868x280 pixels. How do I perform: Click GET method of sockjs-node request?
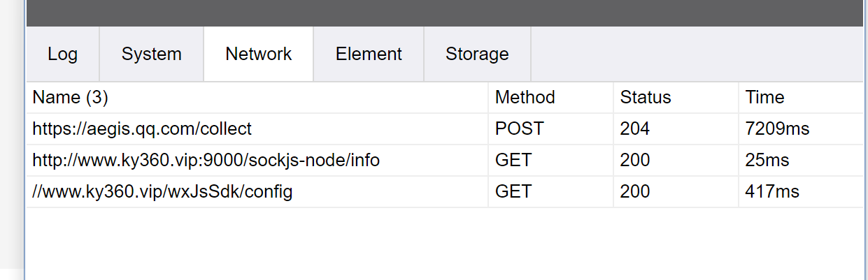click(513, 161)
